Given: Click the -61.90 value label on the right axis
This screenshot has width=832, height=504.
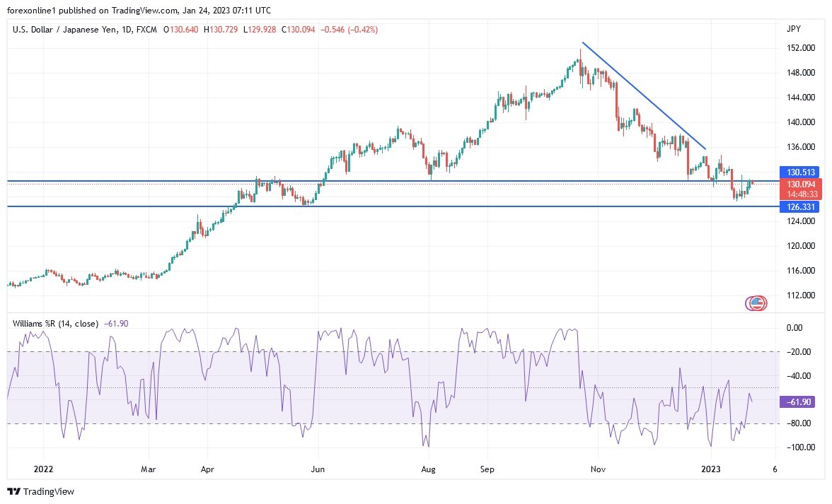Looking at the screenshot, I should coord(797,401).
